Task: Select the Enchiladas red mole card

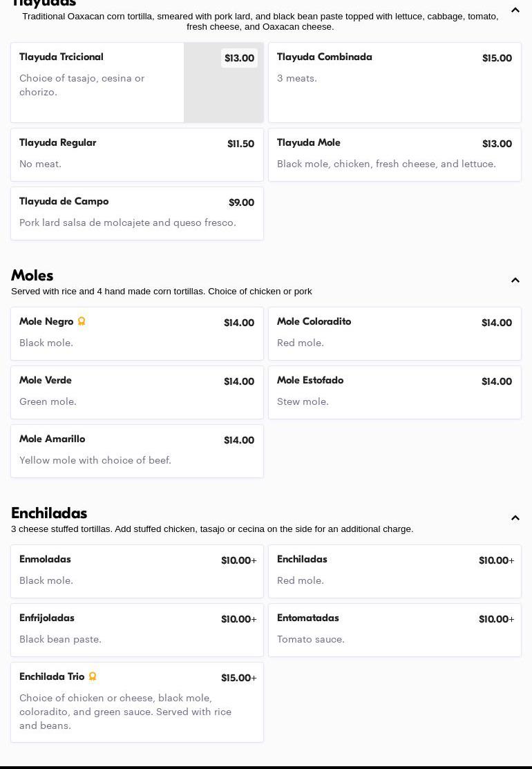Action: coord(395,571)
